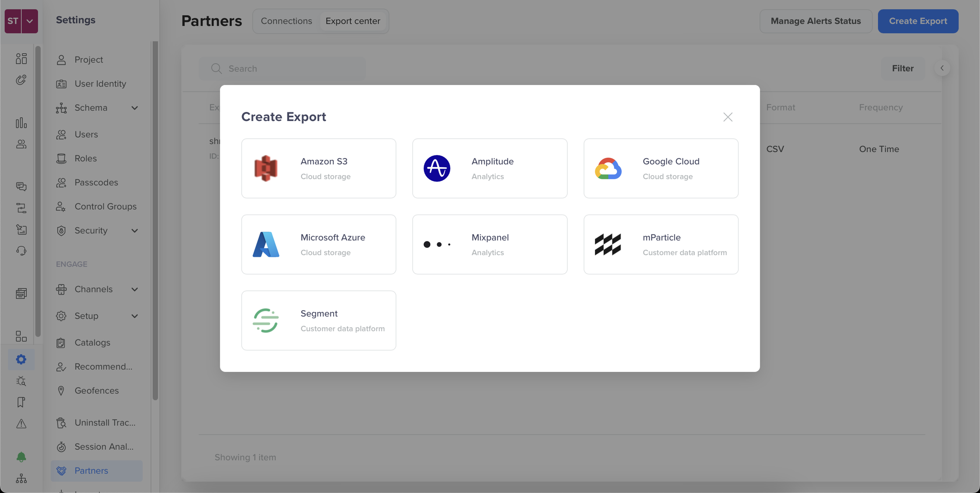
Task: Open the Setup dropdown in settings menu
Action: 135,316
